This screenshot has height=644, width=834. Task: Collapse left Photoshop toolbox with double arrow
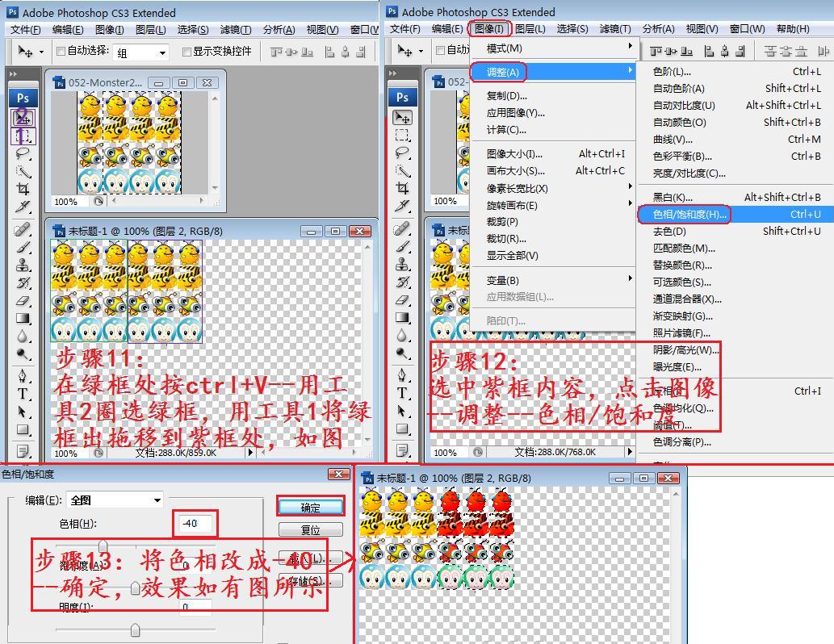pos(13,74)
